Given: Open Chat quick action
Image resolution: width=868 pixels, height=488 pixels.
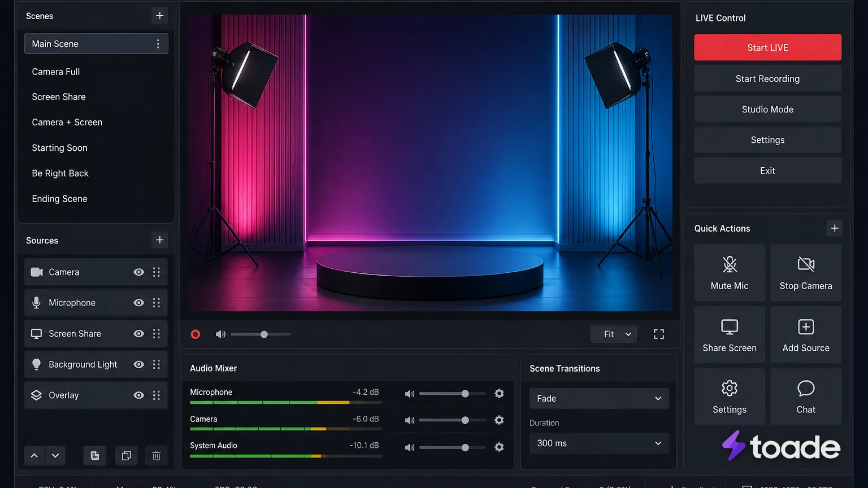Looking at the screenshot, I should pyautogui.click(x=806, y=396).
